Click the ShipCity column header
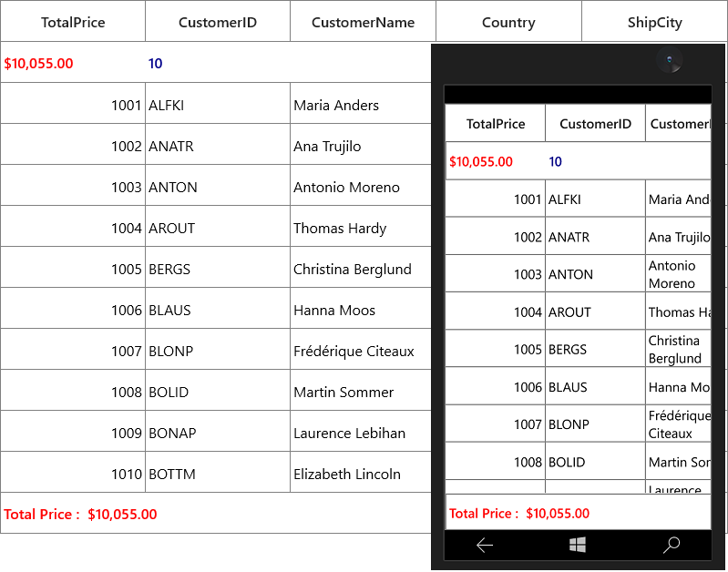This screenshot has height=572, width=728. coord(654,21)
